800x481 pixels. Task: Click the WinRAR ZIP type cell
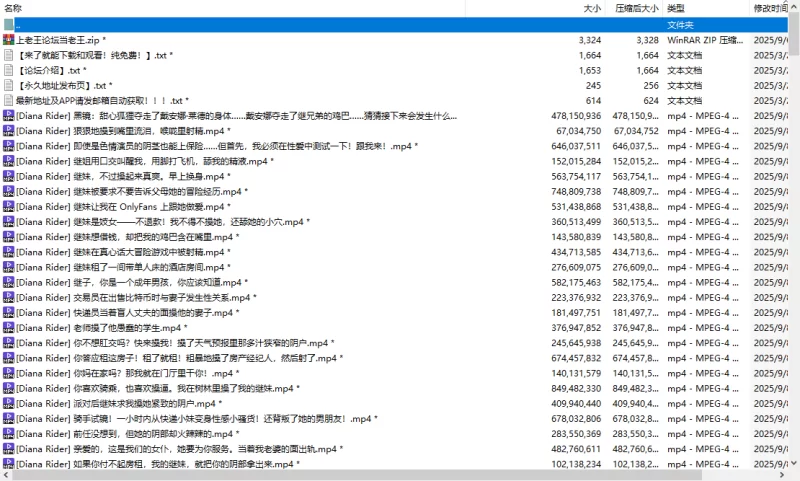click(705, 40)
